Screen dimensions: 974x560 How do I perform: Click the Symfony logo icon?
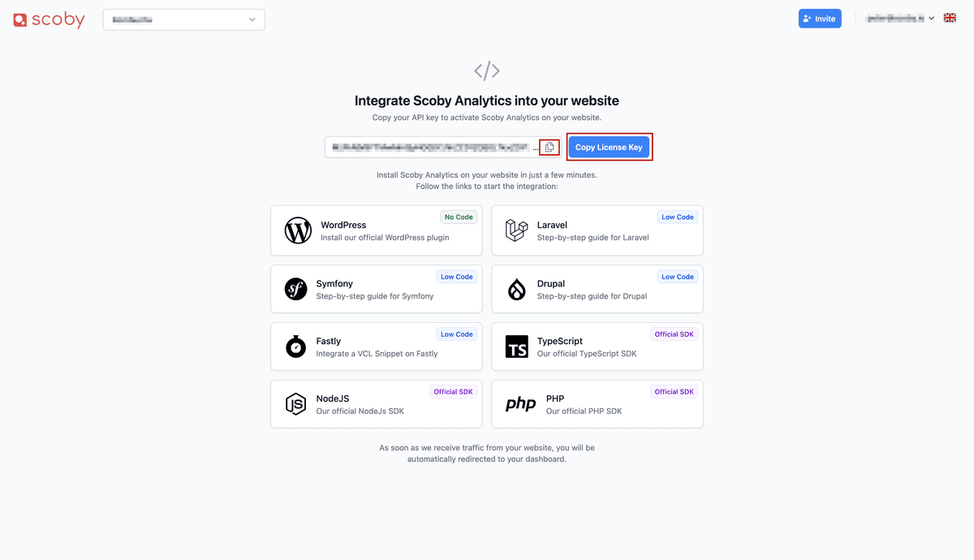pyautogui.click(x=295, y=289)
